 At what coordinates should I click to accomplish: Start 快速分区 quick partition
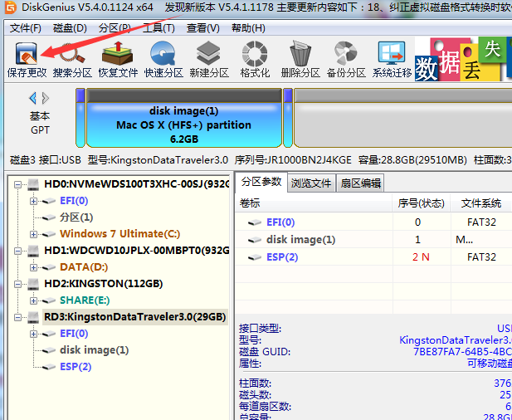coord(163,60)
